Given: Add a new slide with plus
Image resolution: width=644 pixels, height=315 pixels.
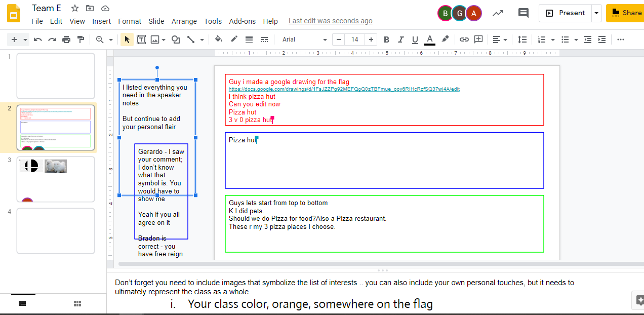Looking at the screenshot, I should 14,40.
